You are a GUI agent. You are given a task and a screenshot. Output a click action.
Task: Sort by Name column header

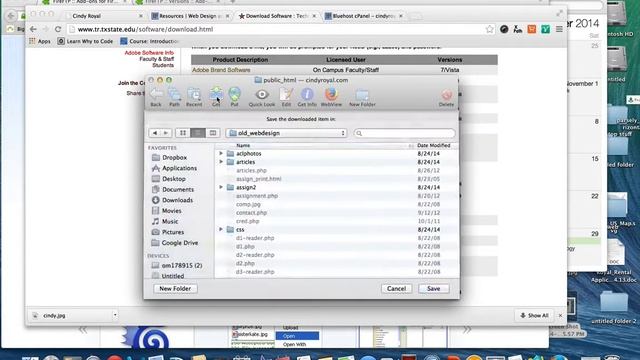tap(243, 145)
